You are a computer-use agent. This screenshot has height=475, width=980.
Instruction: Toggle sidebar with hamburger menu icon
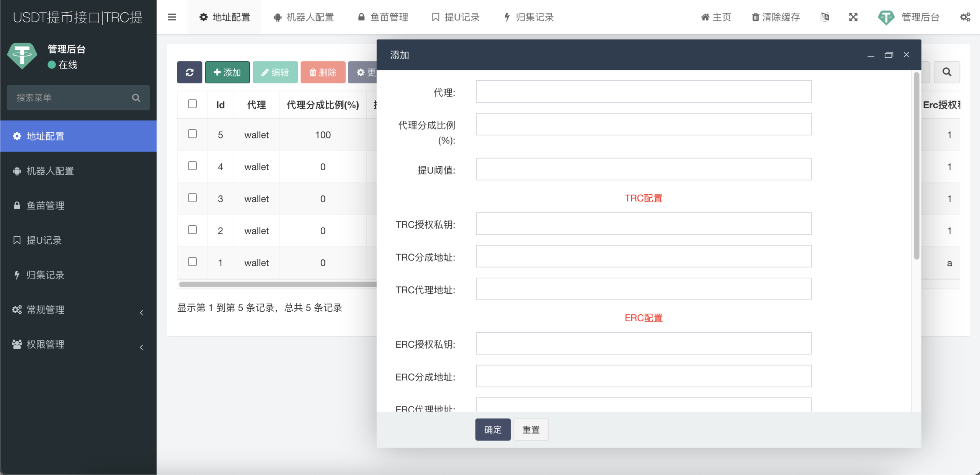(x=172, y=17)
